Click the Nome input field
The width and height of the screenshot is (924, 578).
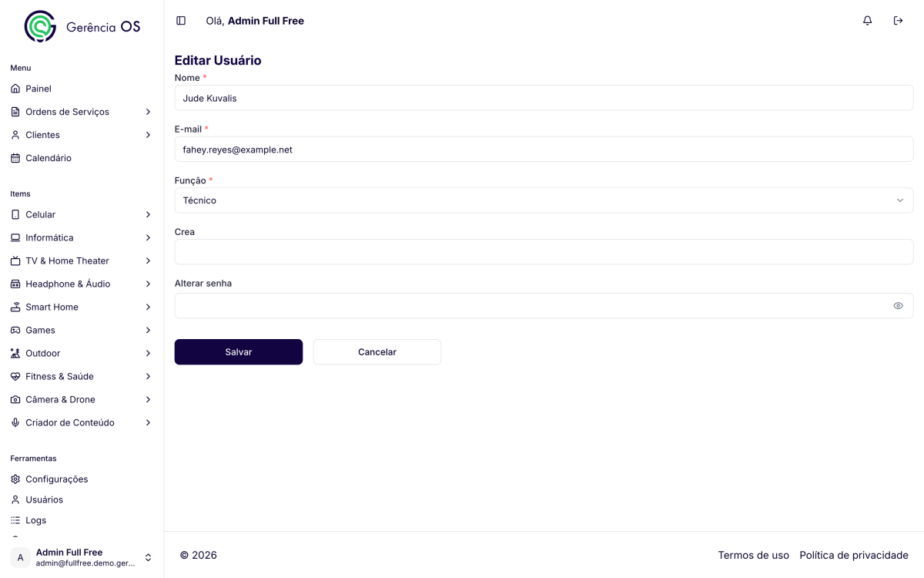point(544,98)
